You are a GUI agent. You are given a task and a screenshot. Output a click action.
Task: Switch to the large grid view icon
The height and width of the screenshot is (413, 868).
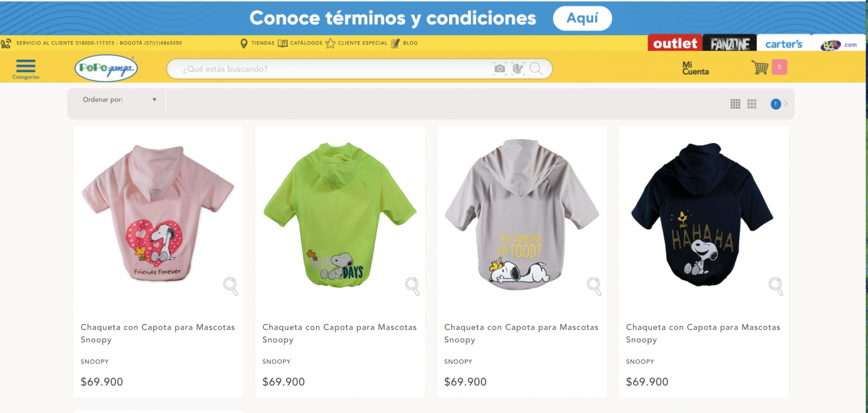(752, 104)
